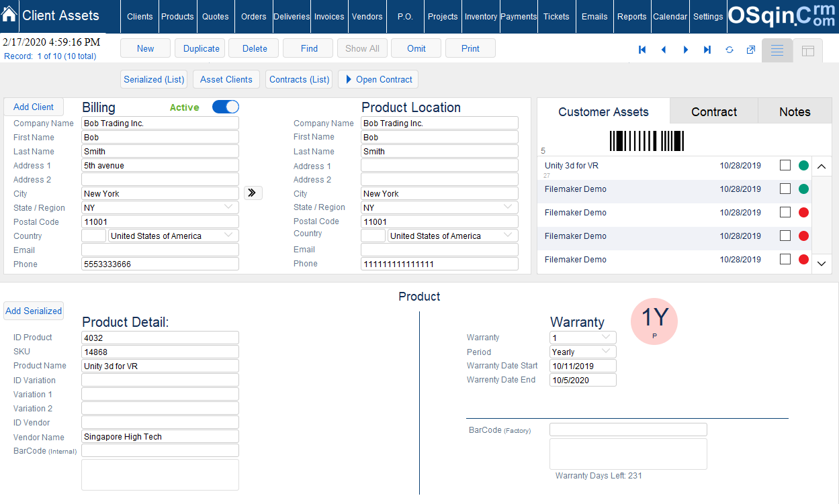Open Contracts (List)

tap(300, 79)
